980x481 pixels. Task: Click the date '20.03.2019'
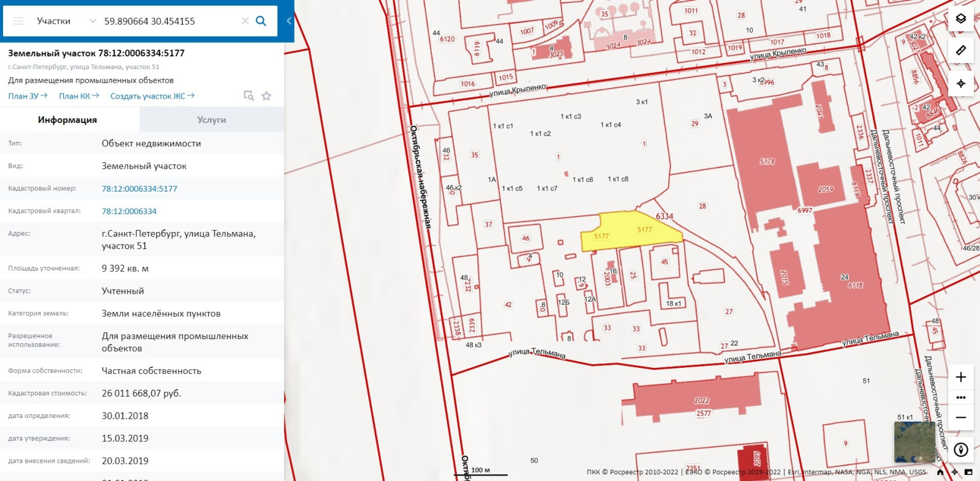[x=125, y=461]
